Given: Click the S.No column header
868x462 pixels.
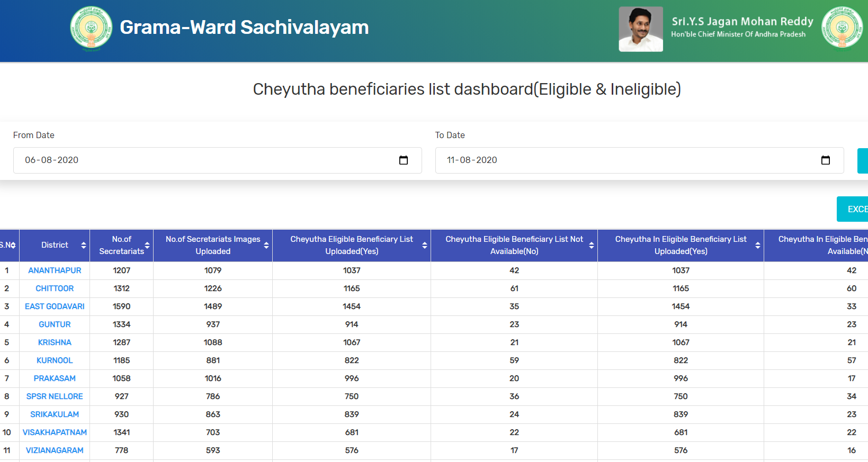Looking at the screenshot, I should [x=8, y=245].
